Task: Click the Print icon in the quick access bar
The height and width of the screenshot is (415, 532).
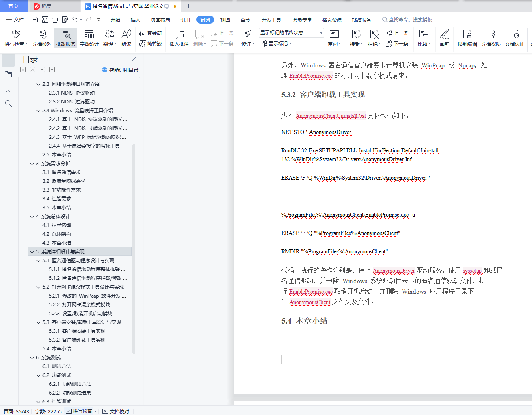Action: tap(55, 20)
